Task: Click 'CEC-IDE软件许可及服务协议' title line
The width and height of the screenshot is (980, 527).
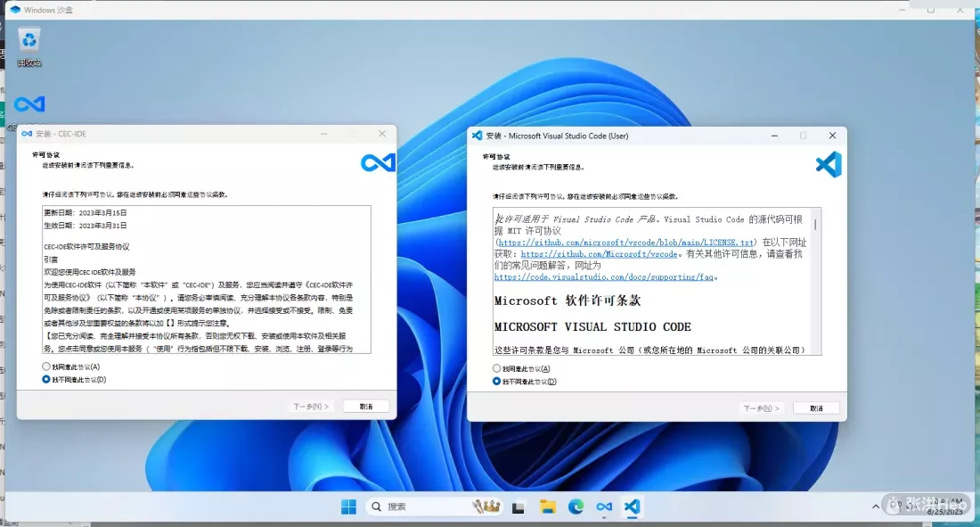Action: (87, 247)
